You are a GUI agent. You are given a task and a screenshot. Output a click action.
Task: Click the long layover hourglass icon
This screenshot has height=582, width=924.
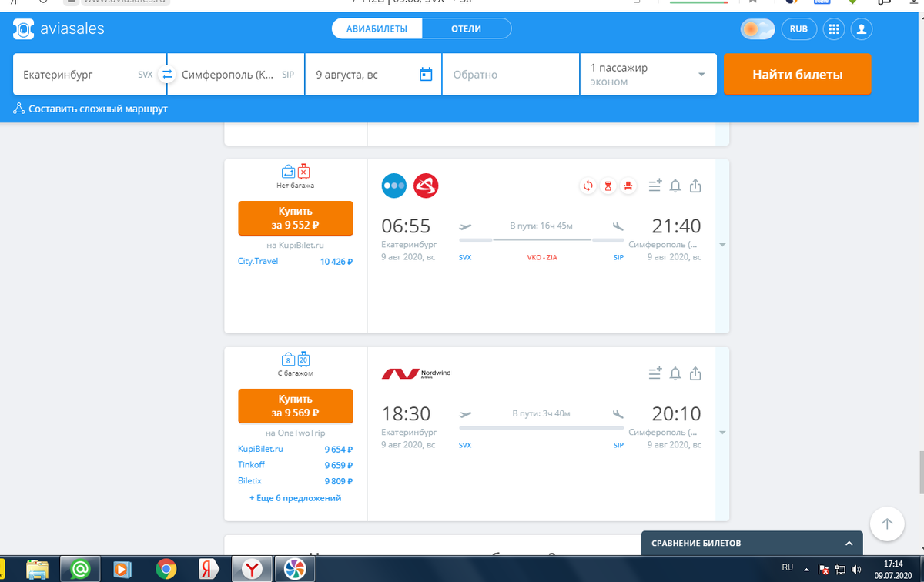[608, 186]
